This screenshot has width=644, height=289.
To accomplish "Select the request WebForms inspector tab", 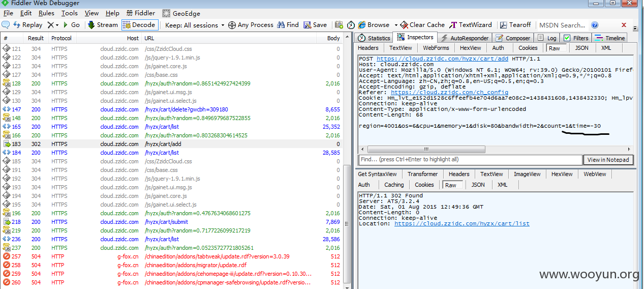I will (x=436, y=48).
